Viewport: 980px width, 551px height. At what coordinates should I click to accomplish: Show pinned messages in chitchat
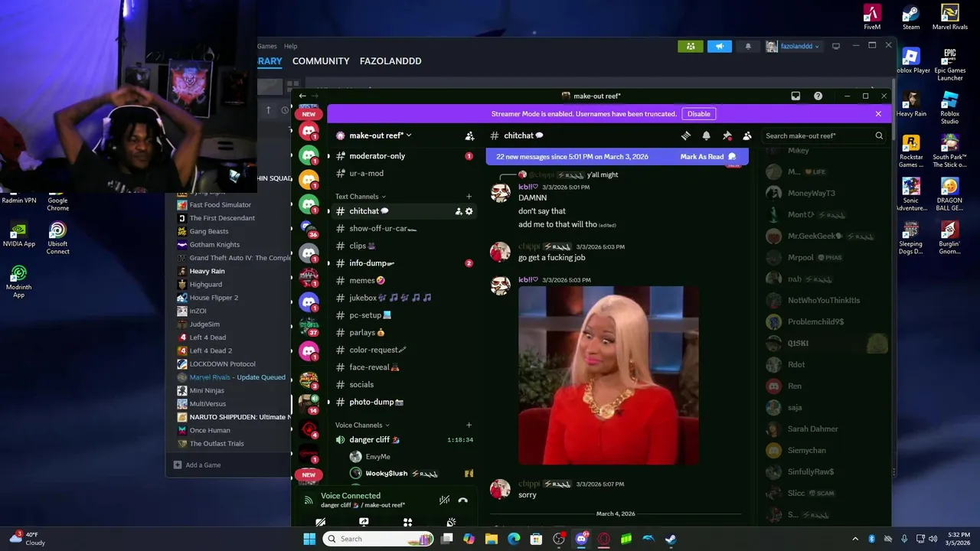[x=727, y=135]
